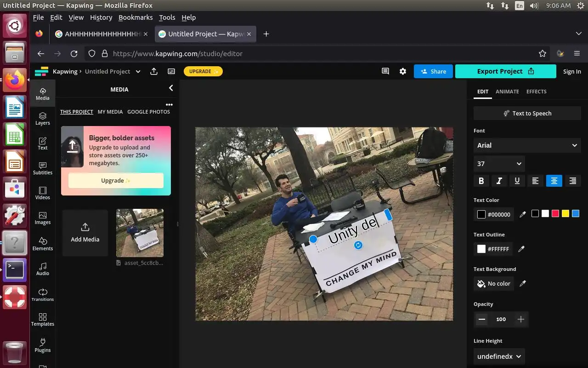Align text to the right
This screenshot has width=588, height=368.
pos(572,181)
